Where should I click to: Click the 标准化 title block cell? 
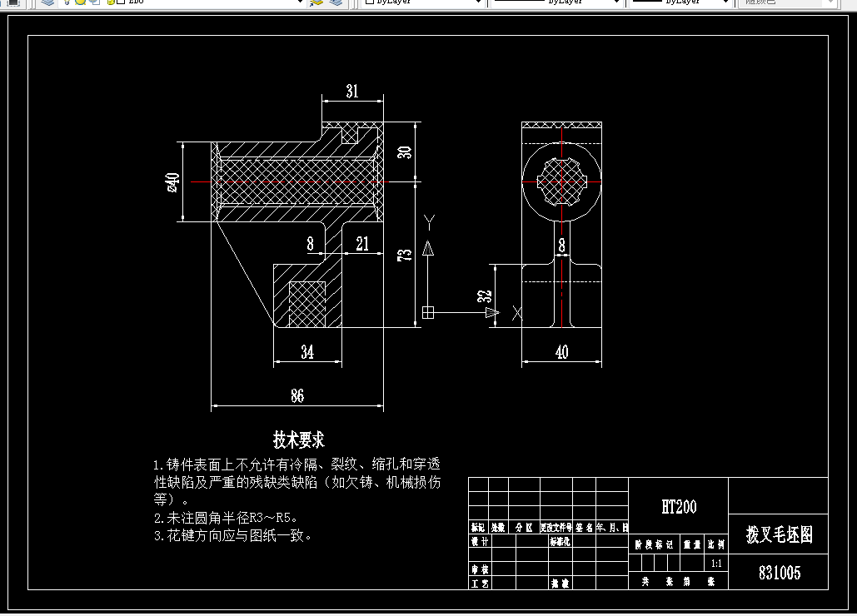pos(561,541)
